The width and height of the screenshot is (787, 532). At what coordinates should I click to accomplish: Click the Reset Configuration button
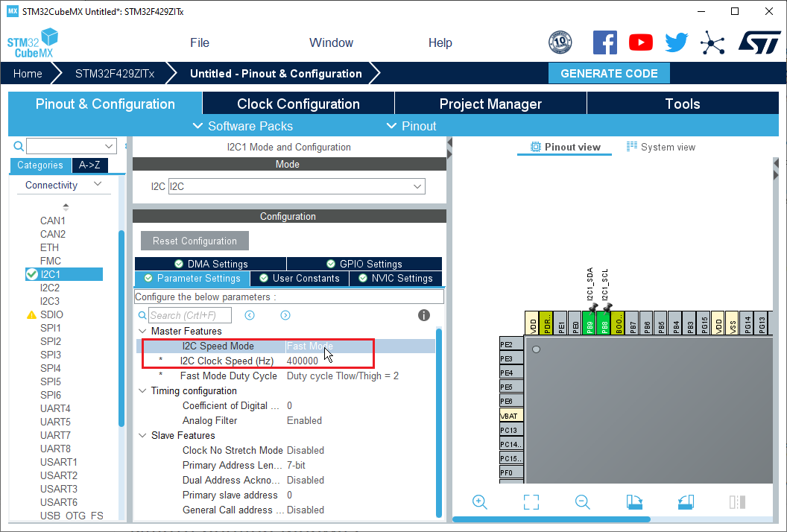point(195,241)
